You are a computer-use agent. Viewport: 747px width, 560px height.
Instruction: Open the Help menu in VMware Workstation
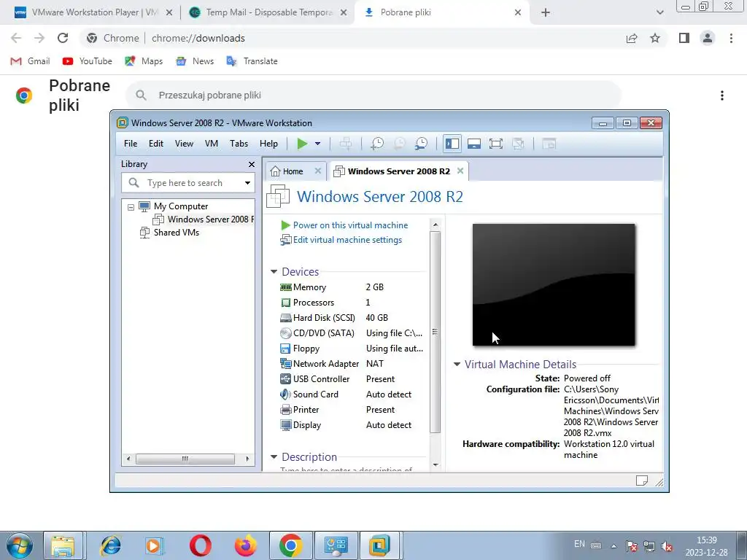268,144
